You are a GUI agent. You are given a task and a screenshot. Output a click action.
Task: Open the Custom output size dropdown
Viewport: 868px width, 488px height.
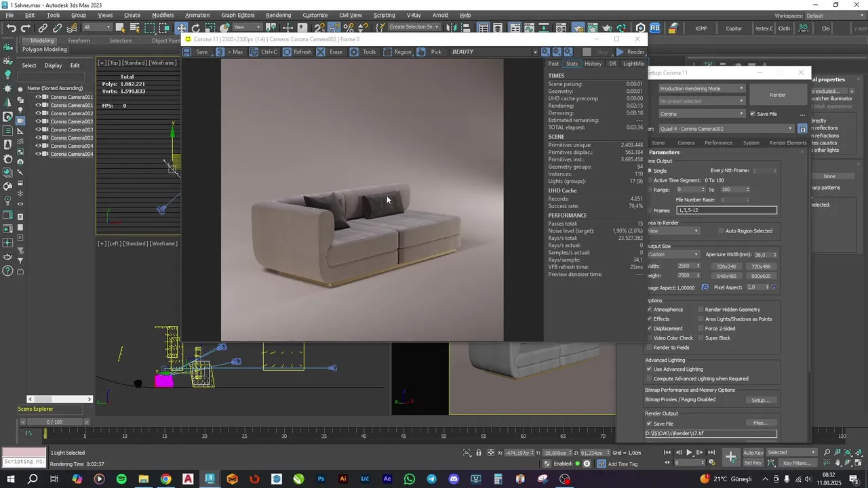coord(673,255)
